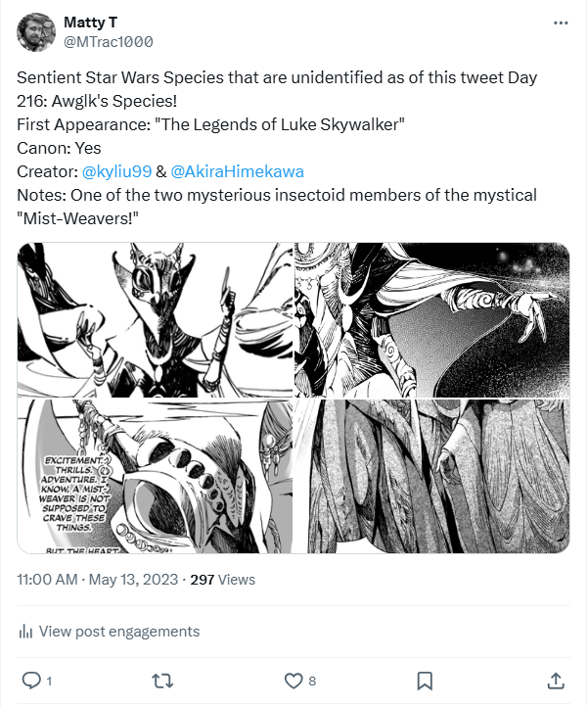Enlarge the top-left manga panel image
Screen dimensions: 588x706
(x=155, y=319)
